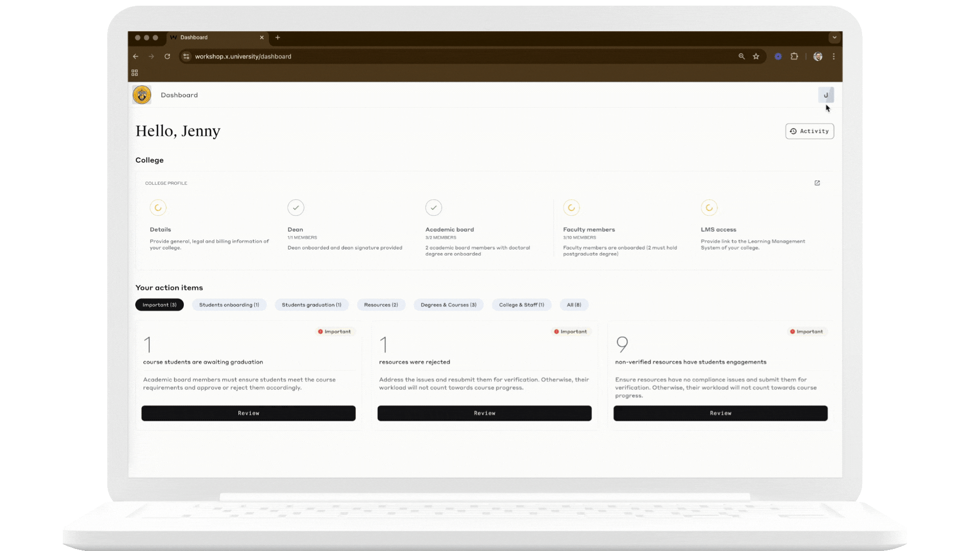Click the Faculty members progress ring
980x551 pixels.
571,208
